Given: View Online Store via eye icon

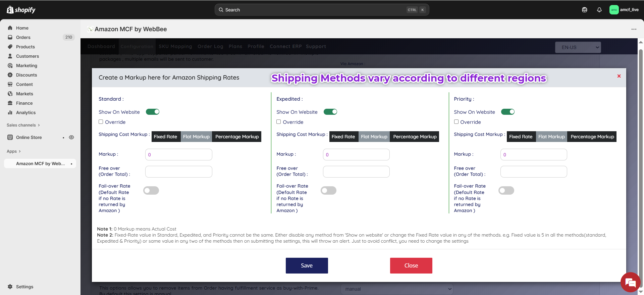Looking at the screenshot, I should (71, 137).
